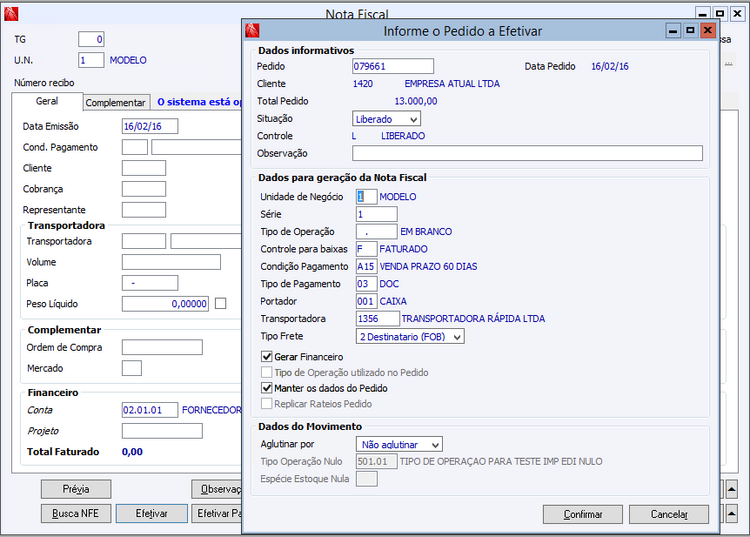Check the box next to Peso Líquido
Viewport: 750px width, 537px height.
click(221, 304)
